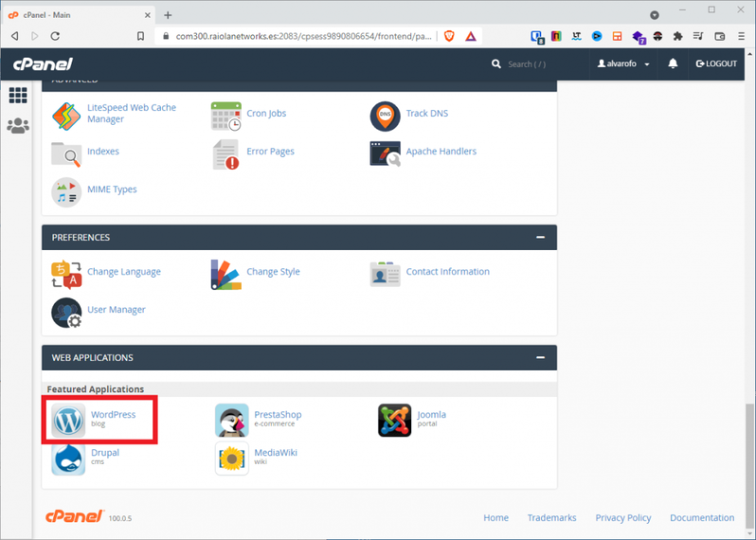Open browser hamburger menu
The height and width of the screenshot is (540, 756).
[742, 36]
